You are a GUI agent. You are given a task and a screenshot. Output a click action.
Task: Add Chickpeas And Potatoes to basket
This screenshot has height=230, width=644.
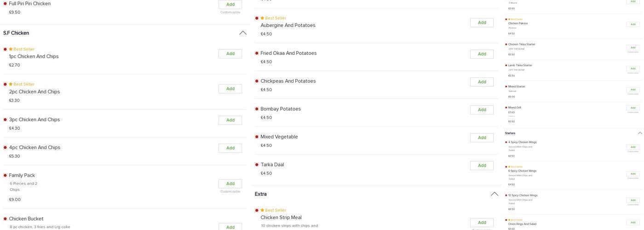(x=482, y=82)
